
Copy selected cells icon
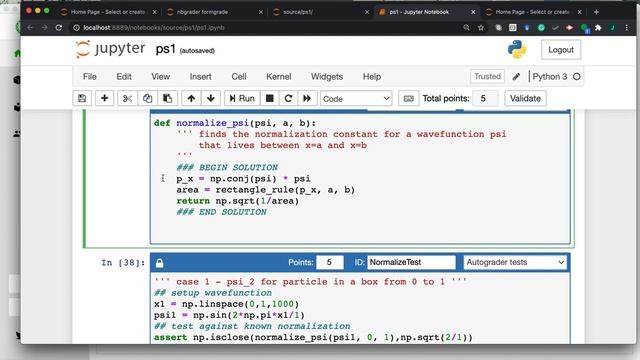[147, 98]
